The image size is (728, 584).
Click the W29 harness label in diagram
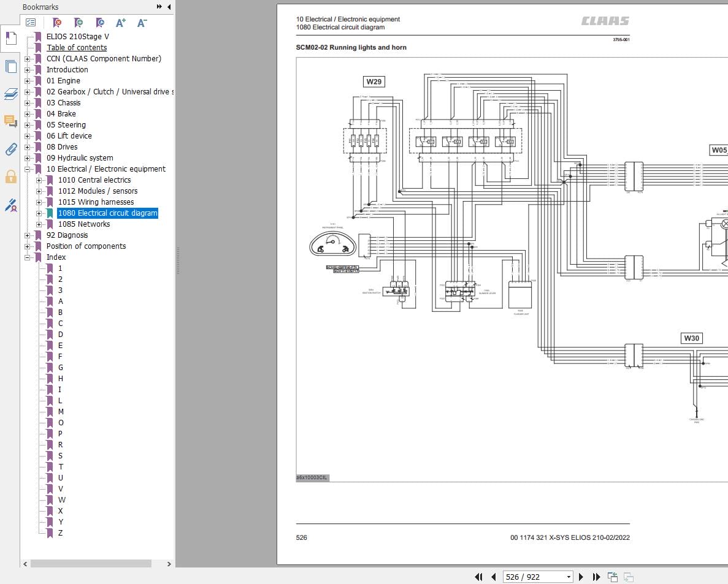pos(374,82)
